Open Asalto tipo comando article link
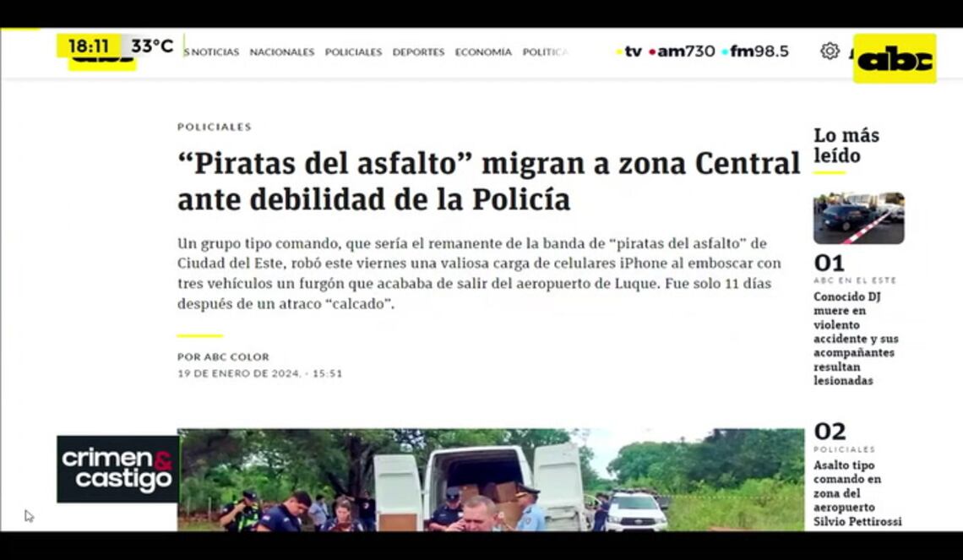Viewport: 963px width, 560px height. (x=857, y=493)
